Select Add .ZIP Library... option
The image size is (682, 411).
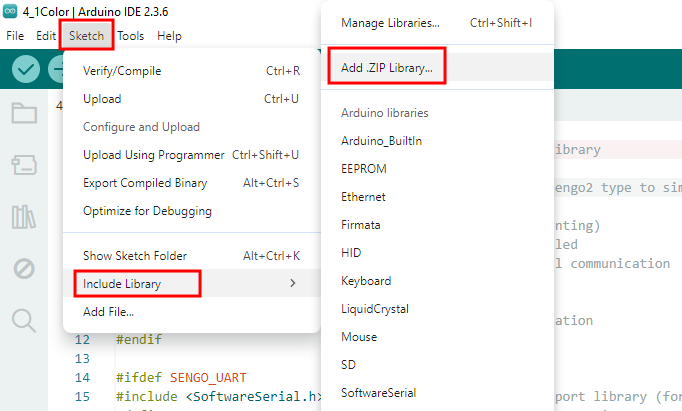click(x=437, y=67)
